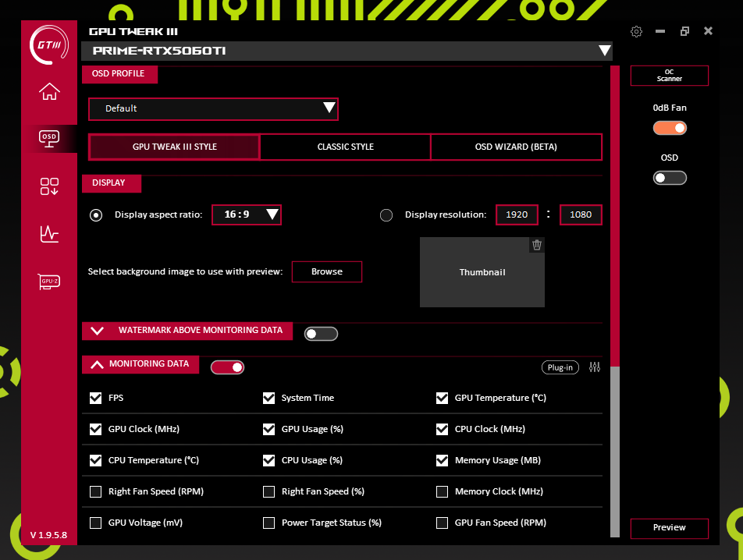Click the V 1.9.5.8 version text

pos(49,535)
